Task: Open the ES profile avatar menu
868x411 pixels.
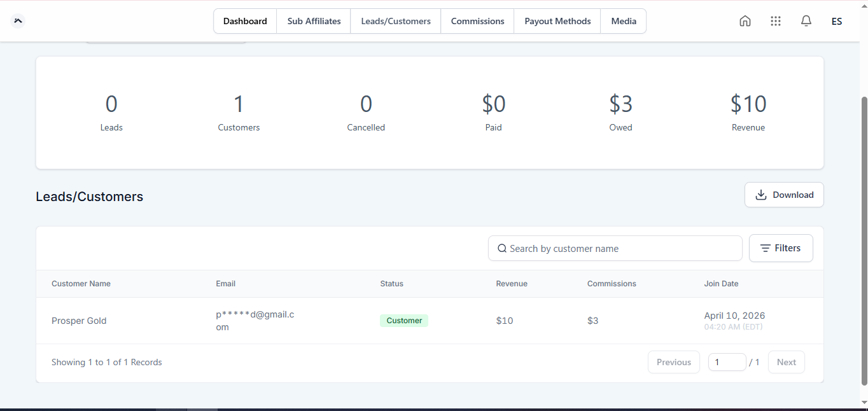Action: pyautogui.click(x=836, y=20)
